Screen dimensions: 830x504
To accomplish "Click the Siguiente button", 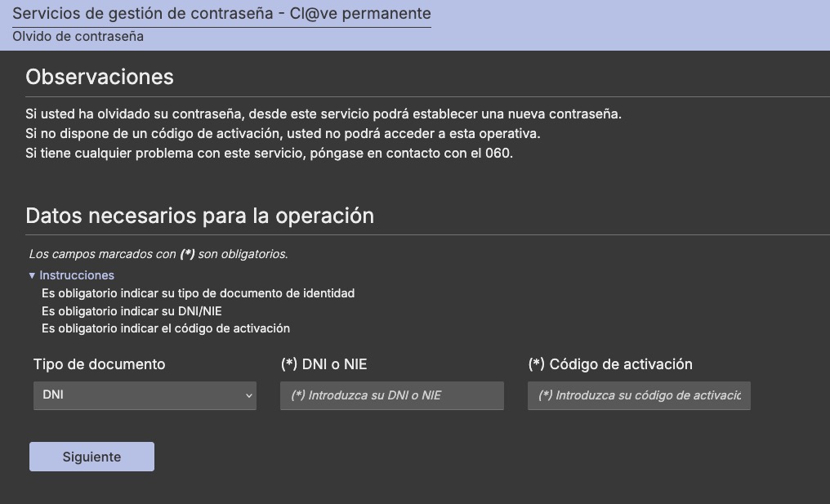I will click(91, 457).
